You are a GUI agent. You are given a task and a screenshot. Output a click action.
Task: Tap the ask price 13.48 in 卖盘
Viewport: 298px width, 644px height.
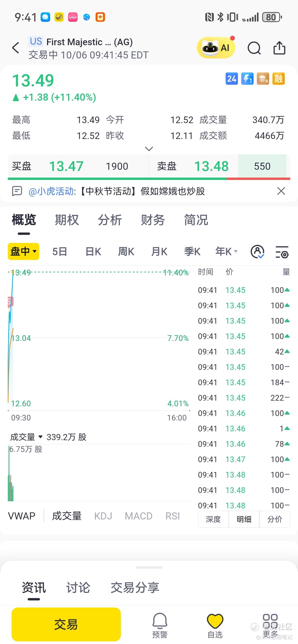click(x=211, y=166)
